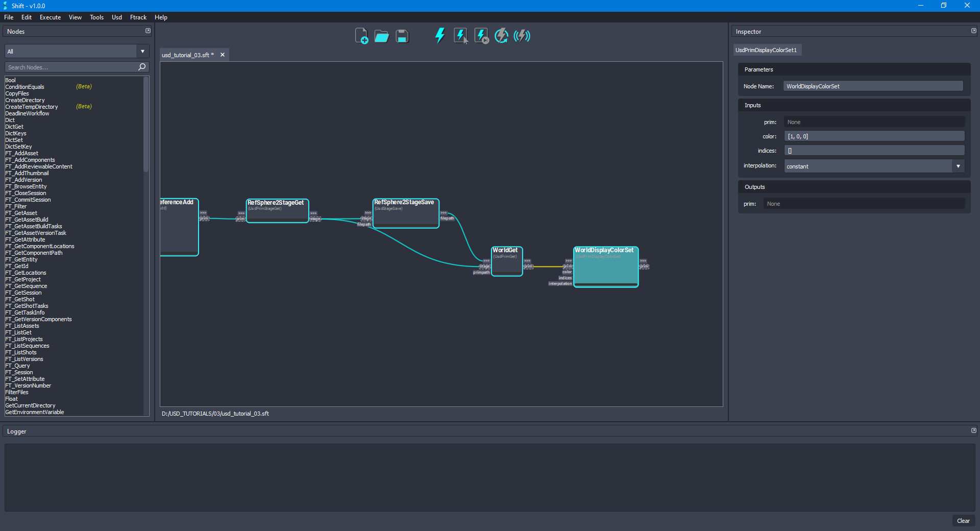Viewport: 980px width, 531px height.
Task: Click the Clear button in Logger
Action: pos(963,521)
